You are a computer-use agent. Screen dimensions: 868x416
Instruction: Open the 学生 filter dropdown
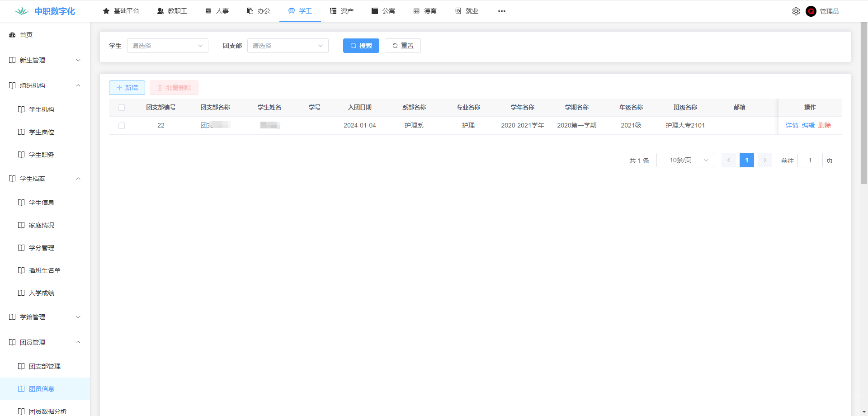coord(167,46)
